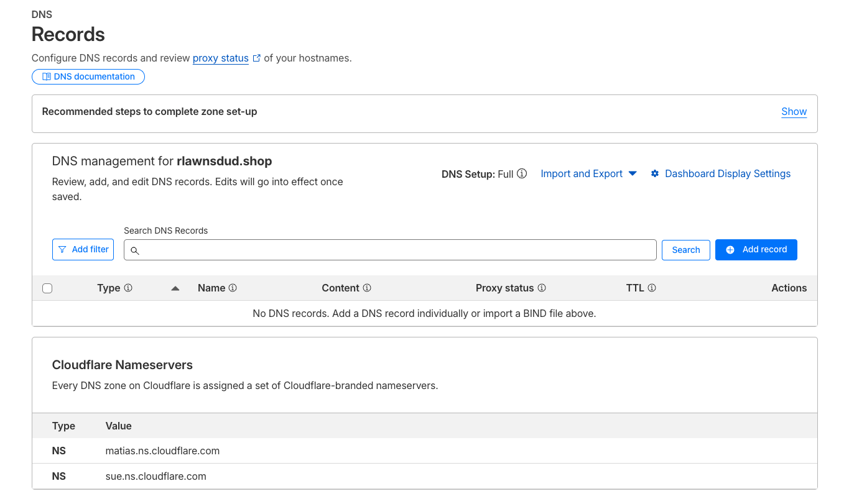Open the Import and Export dropdown
Screen dimensions: 849x504
[x=588, y=174]
